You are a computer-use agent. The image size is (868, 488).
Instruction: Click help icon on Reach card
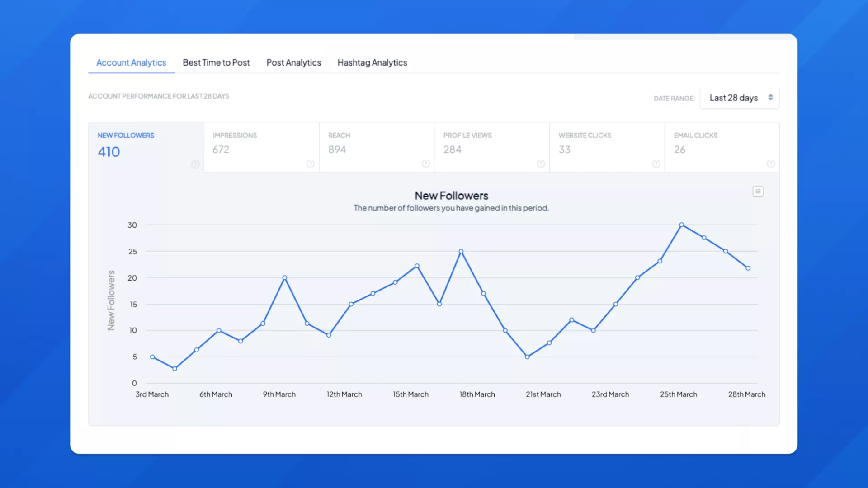click(426, 164)
